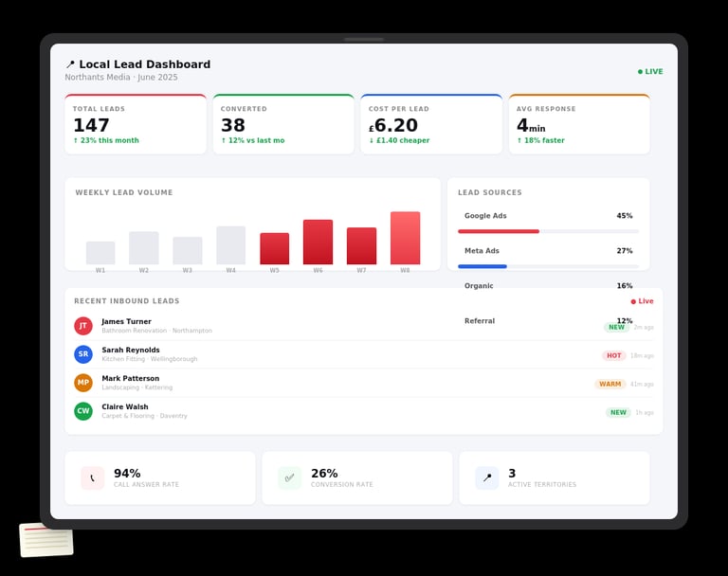The width and height of the screenshot is (728, 576).
Task: Click the 23% this month trend text
Action: [106, 140]
